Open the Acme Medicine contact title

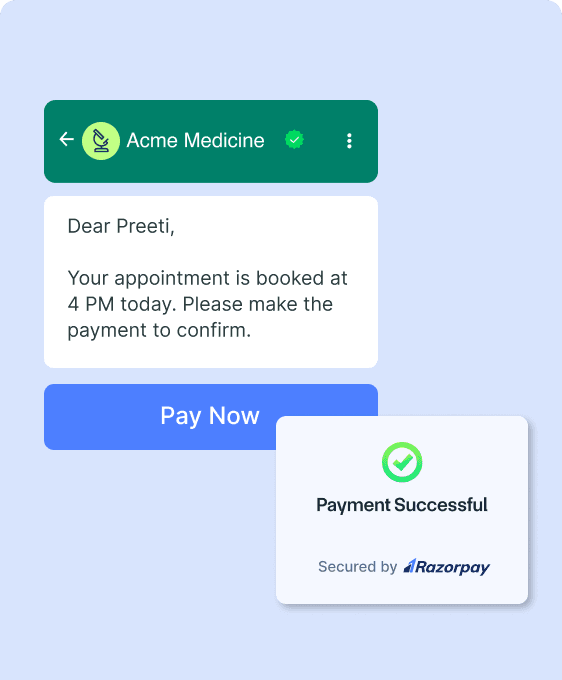pyautogui.click(x=195, y=141)
